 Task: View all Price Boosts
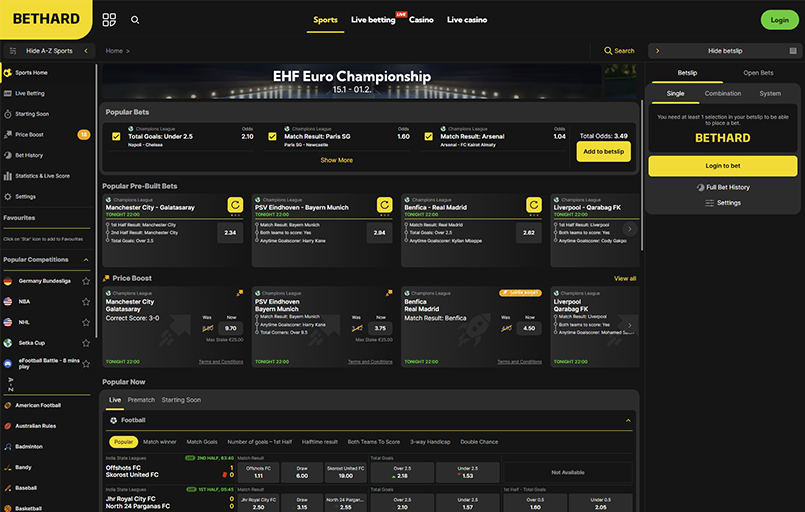(x=625, y=278)
